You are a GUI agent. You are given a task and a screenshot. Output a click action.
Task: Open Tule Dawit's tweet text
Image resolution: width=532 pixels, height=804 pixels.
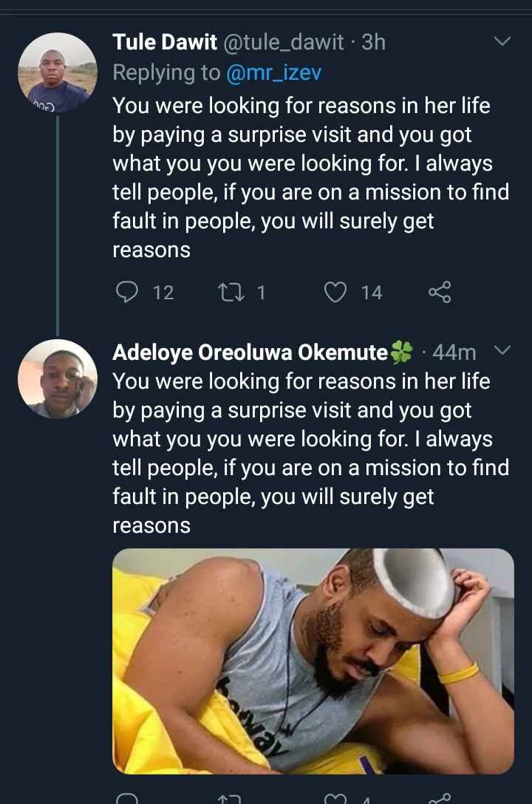pos(310,177)
